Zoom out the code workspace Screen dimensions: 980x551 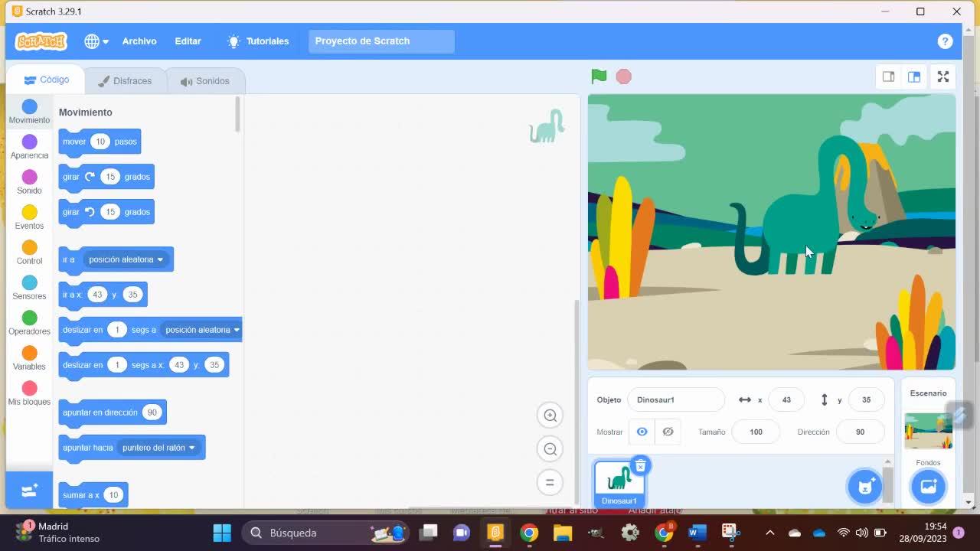tap(550, 449)
